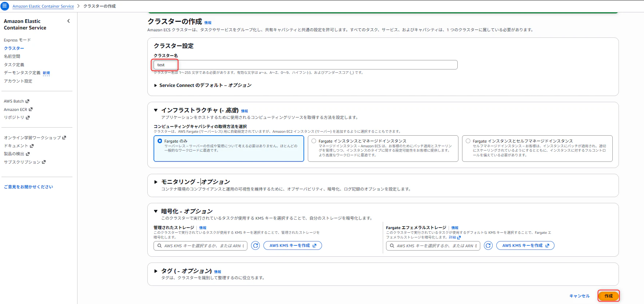Click the クラスター設定 section heading

174,46
